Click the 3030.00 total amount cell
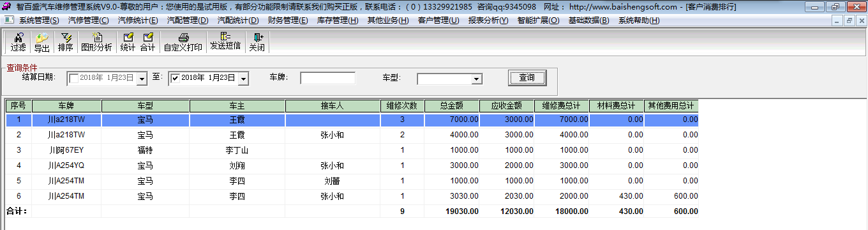The height and width of the screenshot is (230, 868). tap(452, 196)
